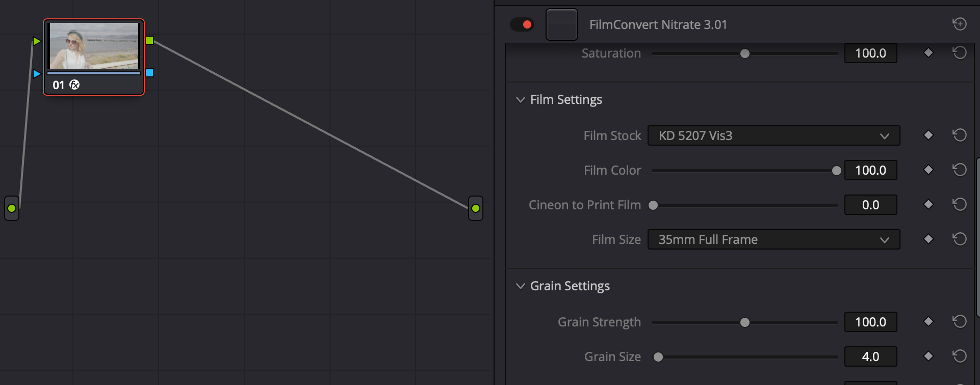Edit the Grain Strength value field
980x385 pixels.
pos(870,322)
